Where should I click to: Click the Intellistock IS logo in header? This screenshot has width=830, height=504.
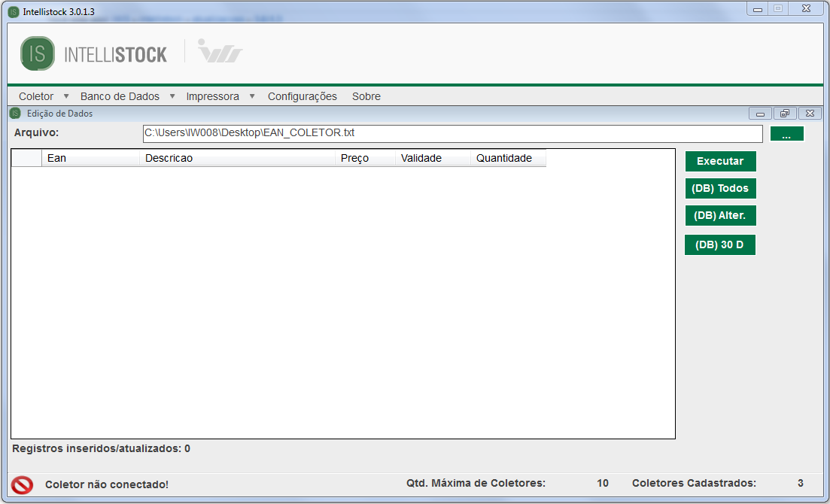pyautogui.click(x=38, y=53)
